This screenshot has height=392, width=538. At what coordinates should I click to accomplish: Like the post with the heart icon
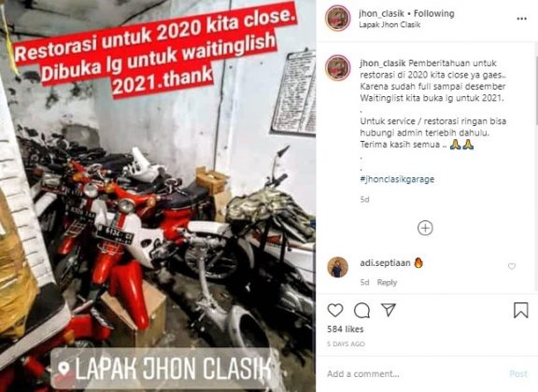(x=335, y=310)
